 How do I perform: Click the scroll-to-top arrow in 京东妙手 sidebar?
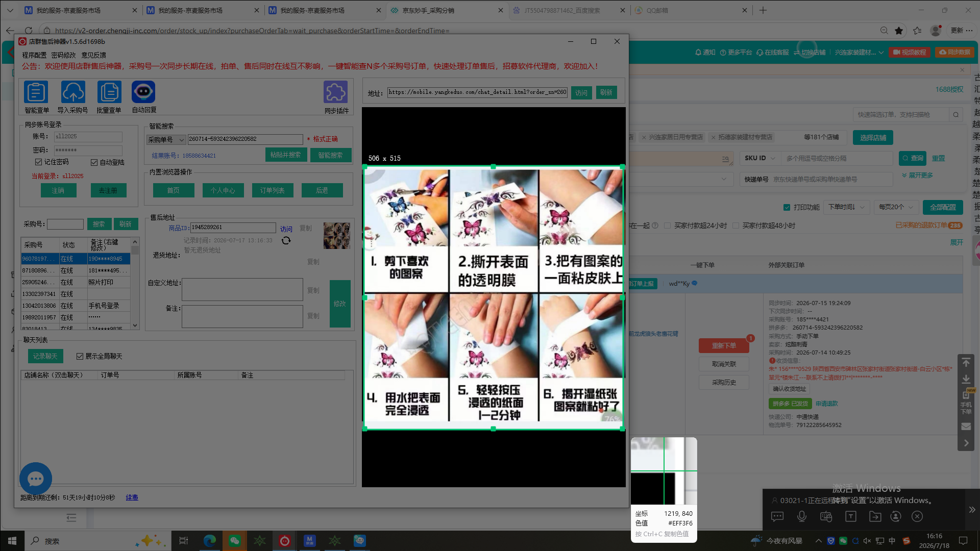(x=966, y=362)
